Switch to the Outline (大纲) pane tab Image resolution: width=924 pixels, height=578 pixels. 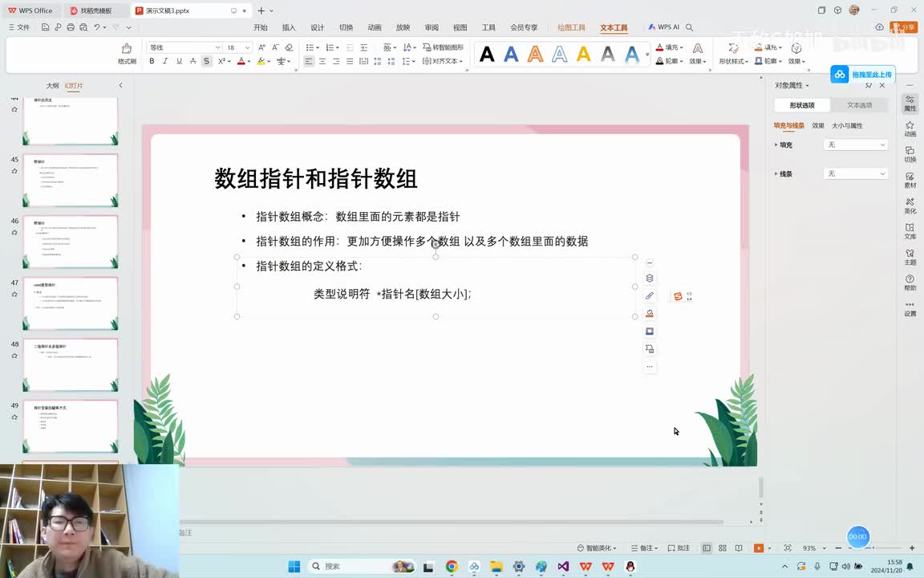[52, 86]
